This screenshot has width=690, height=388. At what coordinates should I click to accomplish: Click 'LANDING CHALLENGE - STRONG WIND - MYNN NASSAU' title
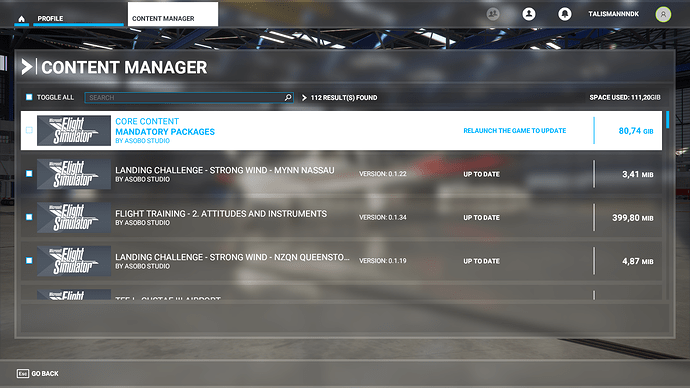pos(225,170)
